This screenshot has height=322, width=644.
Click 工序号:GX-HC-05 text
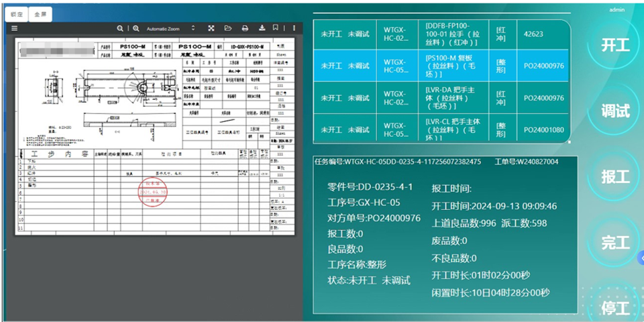click(364, 203)
